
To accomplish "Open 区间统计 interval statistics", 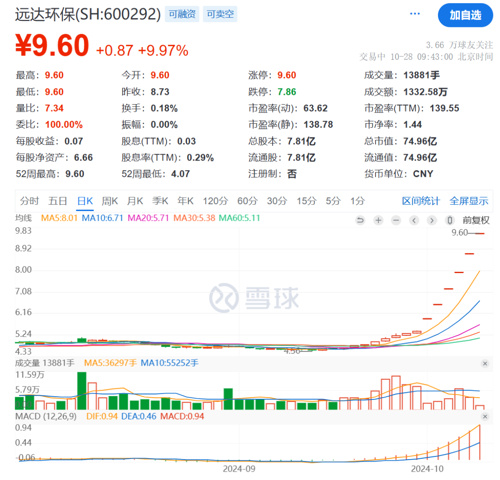I will [421, 201].
